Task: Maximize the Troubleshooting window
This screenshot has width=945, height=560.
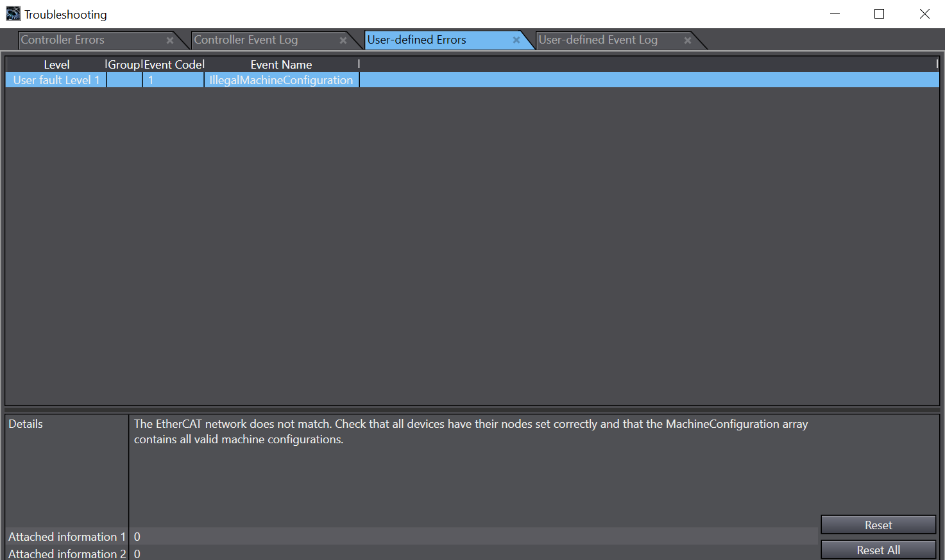Action: pyautogui.click(x=879, y=14)
